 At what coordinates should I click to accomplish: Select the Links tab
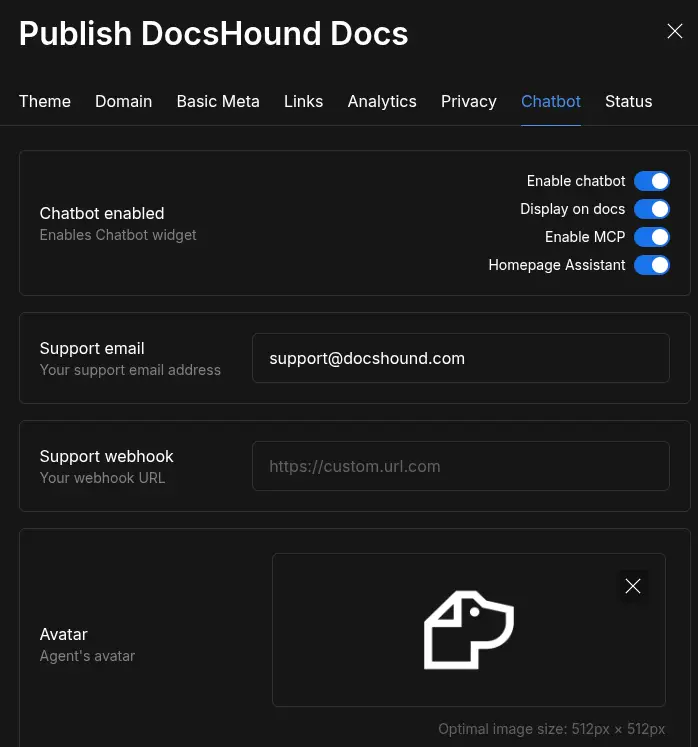303,101
